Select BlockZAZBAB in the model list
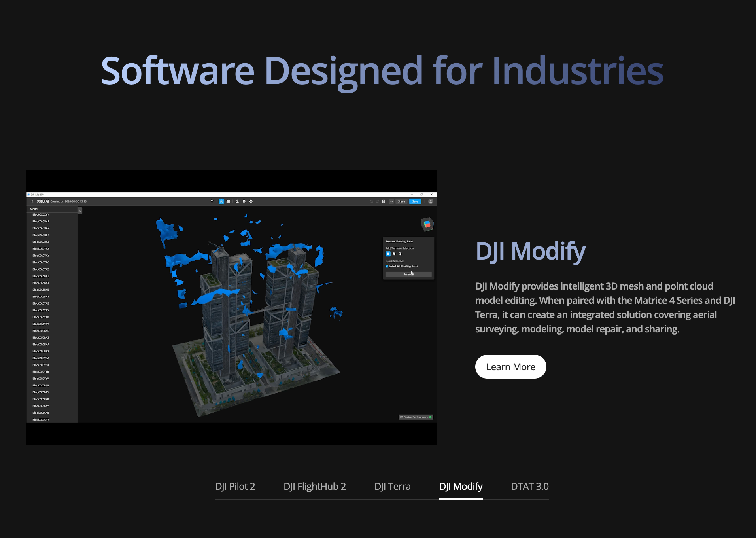Screen dimensions: 756x538 pyautogui.click(x=41, y=276)
